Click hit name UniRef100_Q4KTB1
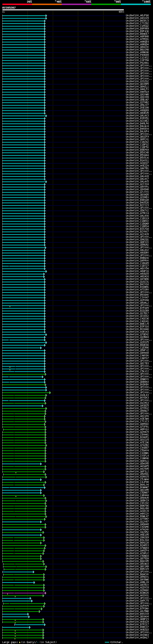 pyautogui.click(x=137, y=168)
